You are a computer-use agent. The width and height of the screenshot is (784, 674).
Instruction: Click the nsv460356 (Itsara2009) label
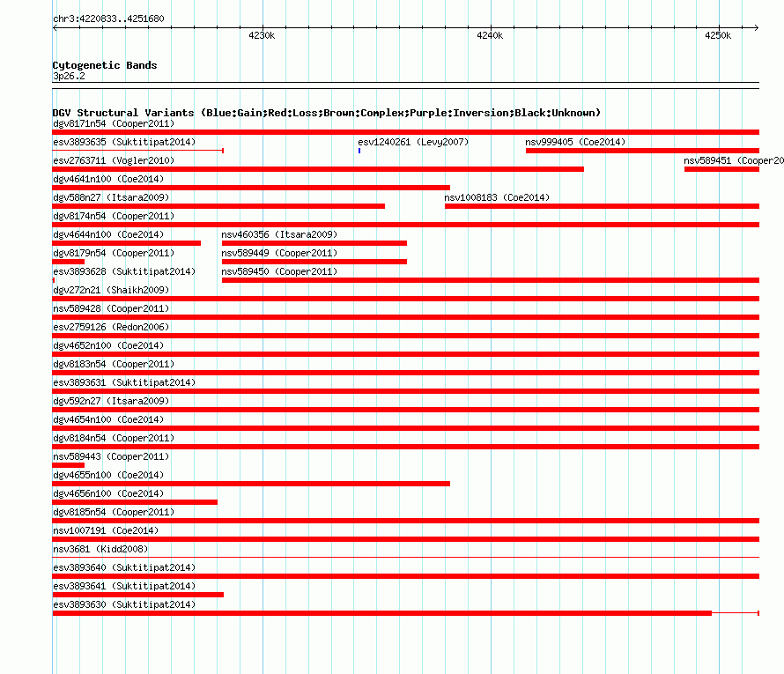point(279,234)
